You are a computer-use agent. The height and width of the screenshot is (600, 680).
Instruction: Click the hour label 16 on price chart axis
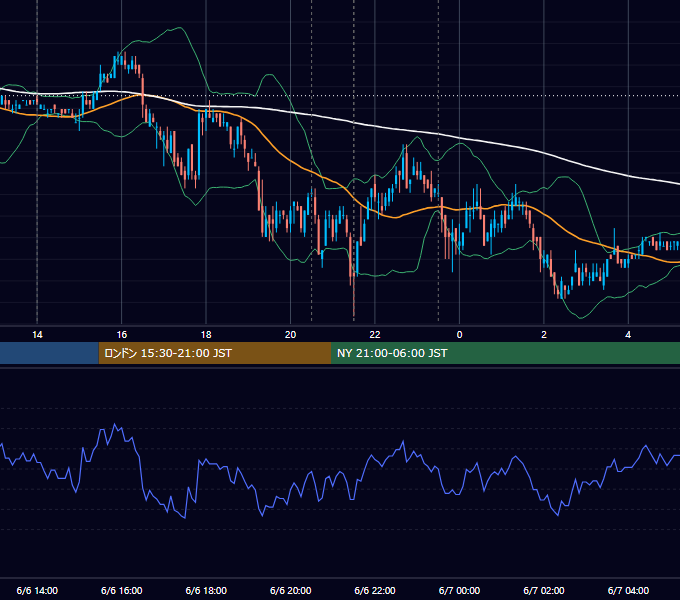click(x=122, y=335)
